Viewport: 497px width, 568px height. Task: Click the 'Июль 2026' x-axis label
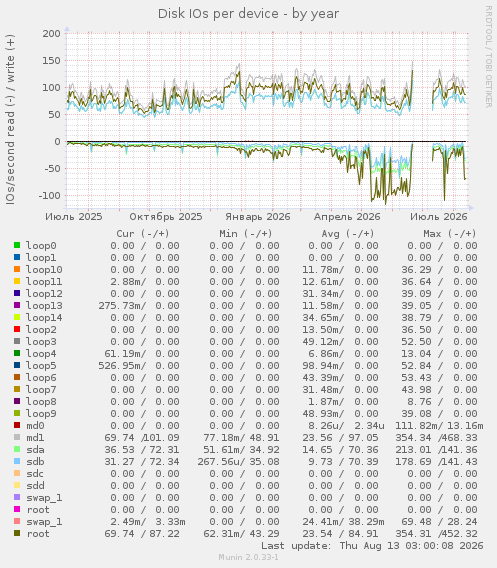[x=439, y=217]
